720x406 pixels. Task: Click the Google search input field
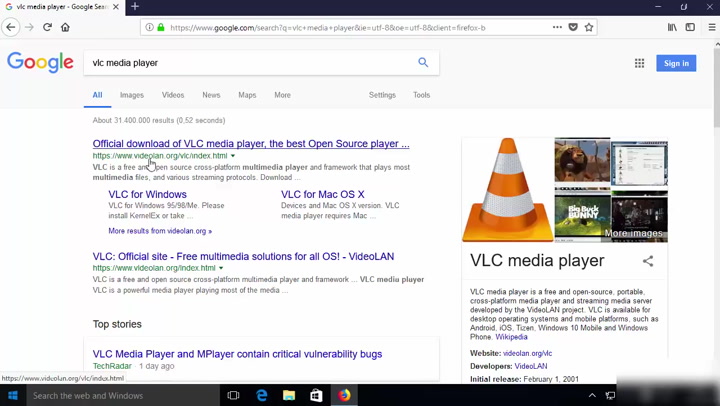(250, 62)
